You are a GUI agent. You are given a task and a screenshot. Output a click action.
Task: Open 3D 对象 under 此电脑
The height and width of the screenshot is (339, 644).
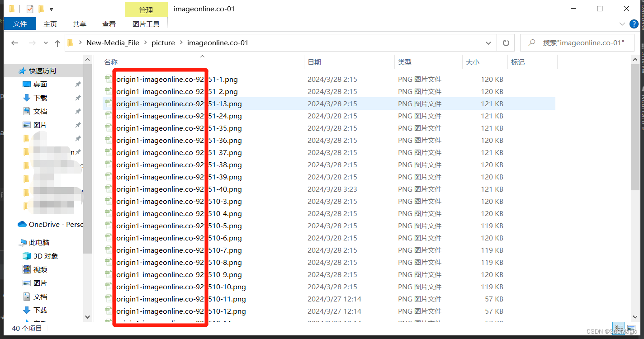pos(46,256)
